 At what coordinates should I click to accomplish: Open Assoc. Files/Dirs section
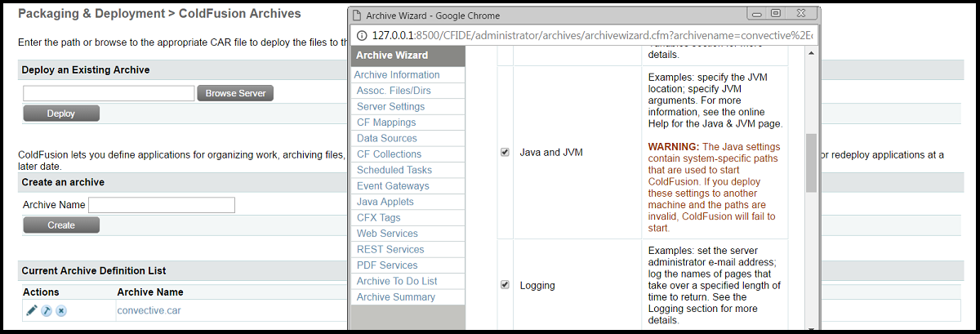394,91
